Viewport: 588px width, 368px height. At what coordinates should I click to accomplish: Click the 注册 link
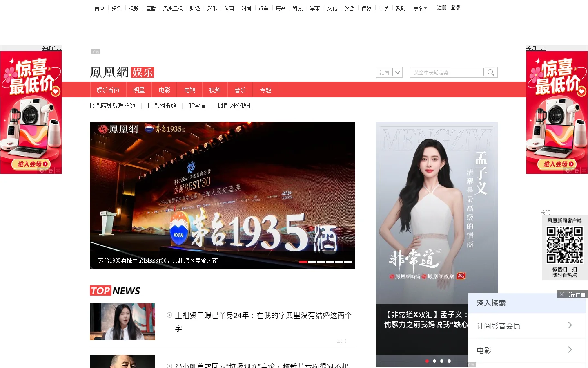tap(442, 8)
